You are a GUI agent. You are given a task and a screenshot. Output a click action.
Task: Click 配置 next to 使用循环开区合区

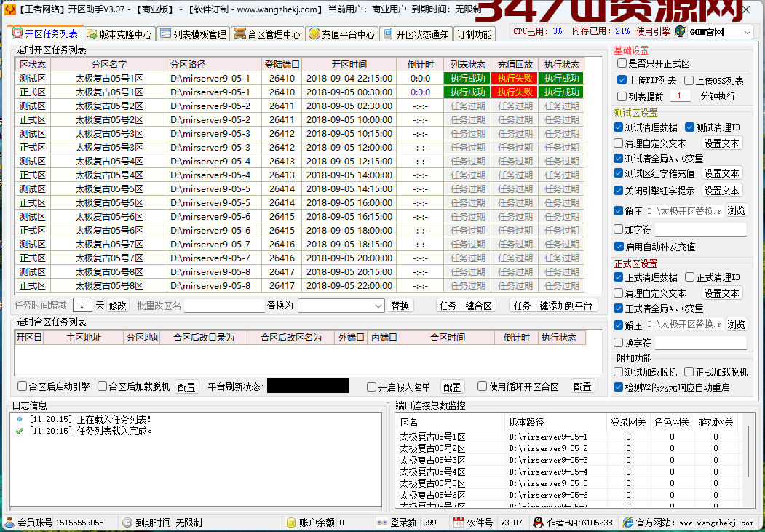coord(582,386)
